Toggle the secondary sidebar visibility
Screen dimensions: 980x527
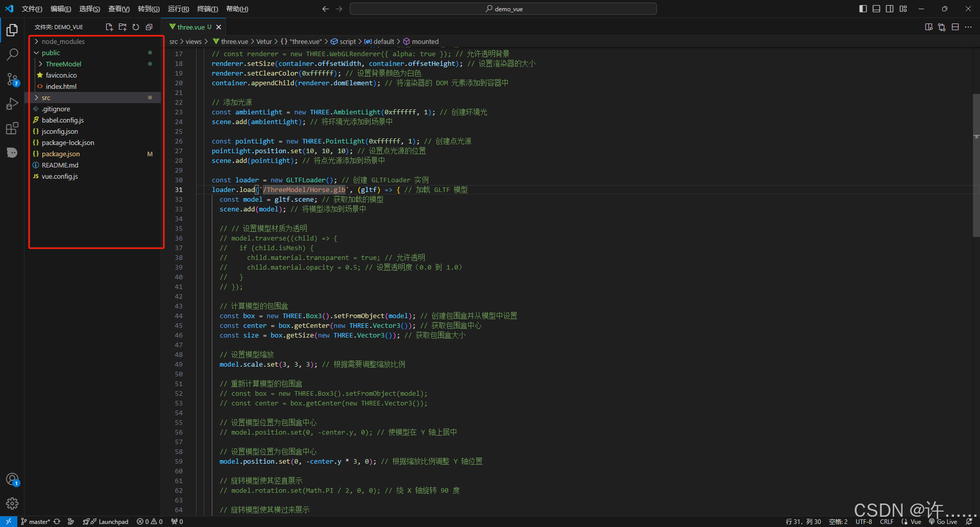890,9
